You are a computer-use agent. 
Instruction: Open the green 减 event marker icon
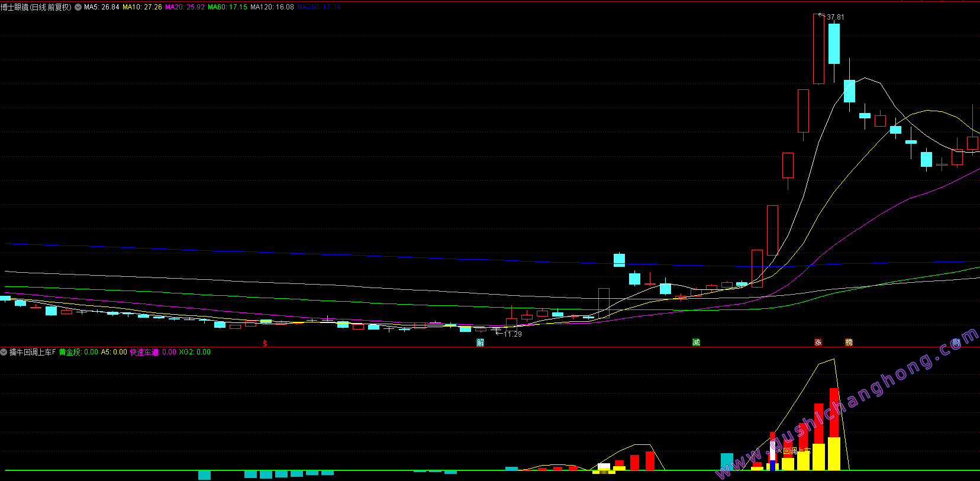pos(697,343)
